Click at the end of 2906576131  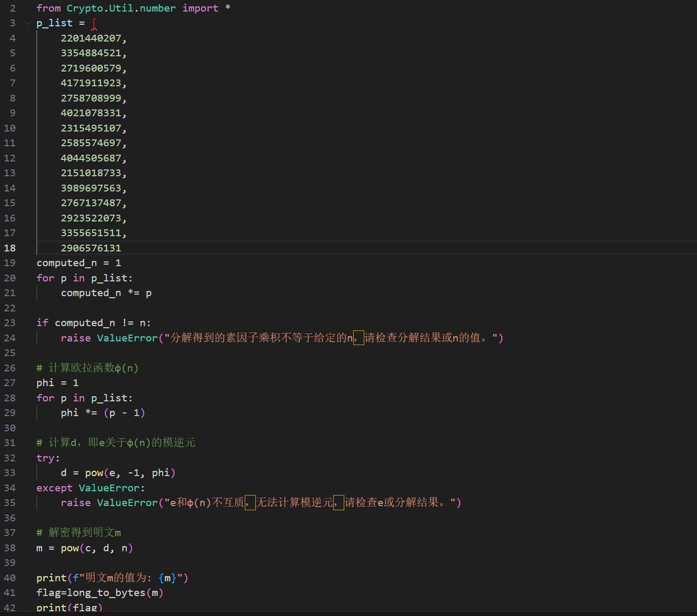tap(121, 248)
